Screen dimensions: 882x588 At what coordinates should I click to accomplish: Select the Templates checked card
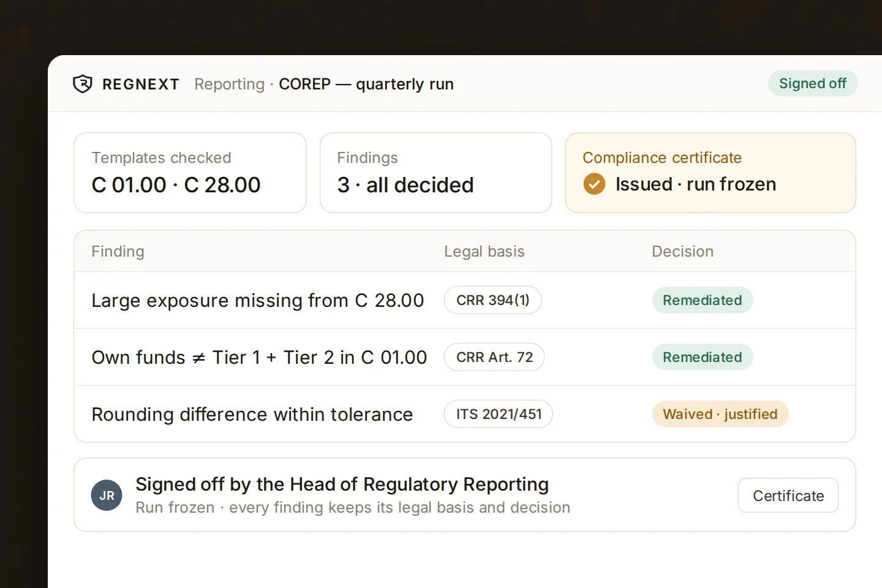pos(190,173)
